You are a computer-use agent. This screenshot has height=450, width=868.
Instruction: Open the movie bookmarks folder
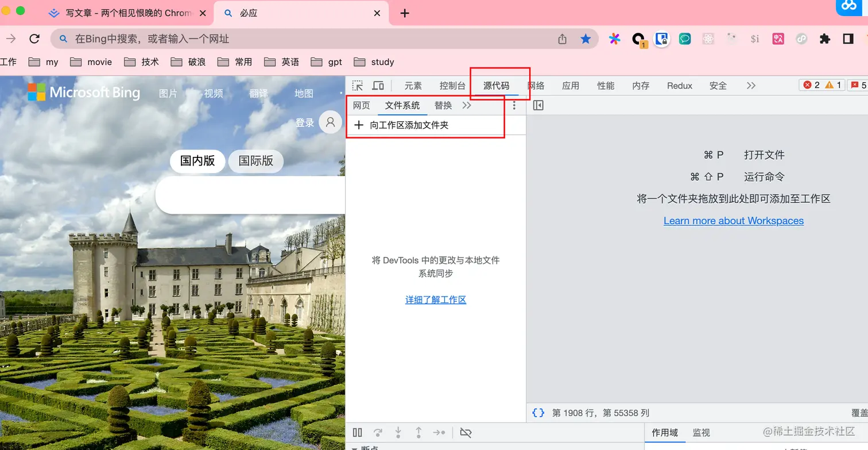pos(91,62)
